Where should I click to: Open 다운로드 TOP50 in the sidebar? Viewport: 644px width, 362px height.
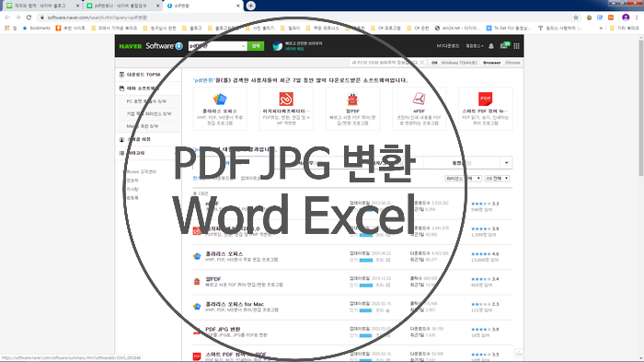pyautogui.click(x=144, y=75)
